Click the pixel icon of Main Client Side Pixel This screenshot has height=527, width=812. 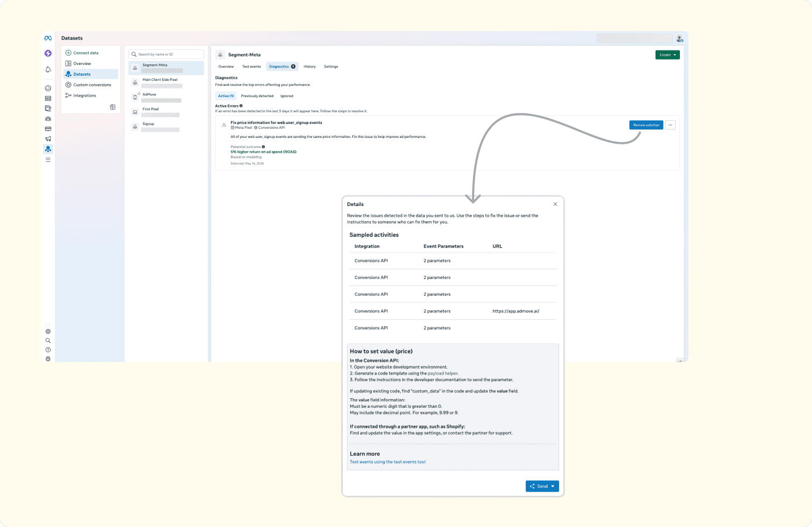[135, 83]
